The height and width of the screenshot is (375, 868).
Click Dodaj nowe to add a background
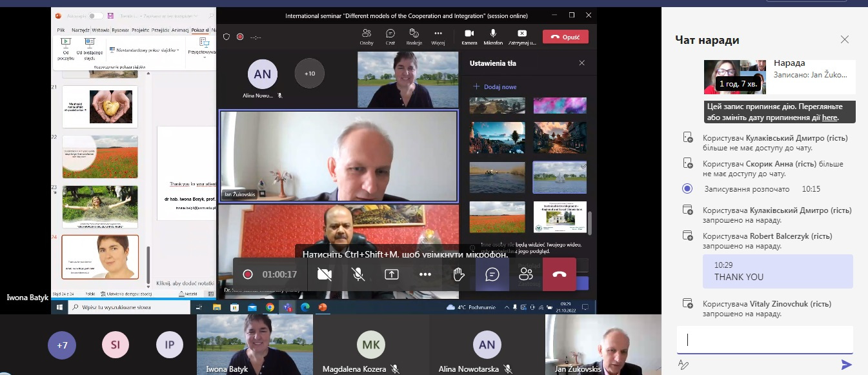[x=495, y=86]
